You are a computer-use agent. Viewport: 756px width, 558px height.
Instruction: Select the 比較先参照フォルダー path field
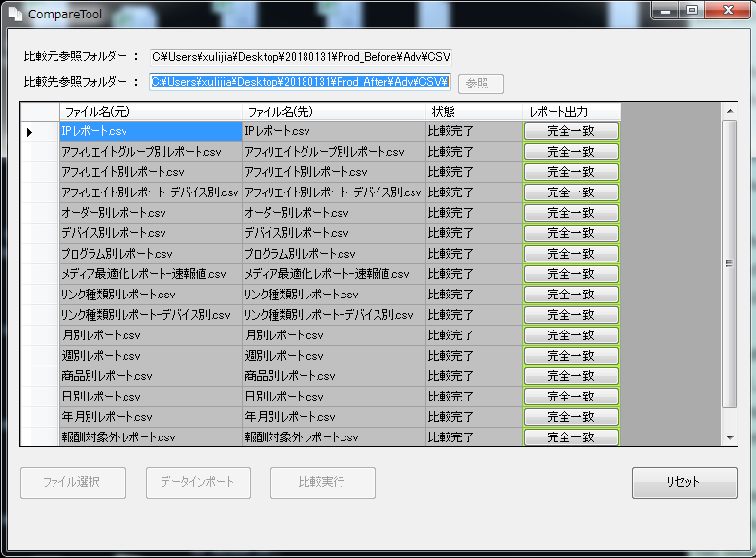click(x=300, y=83)
